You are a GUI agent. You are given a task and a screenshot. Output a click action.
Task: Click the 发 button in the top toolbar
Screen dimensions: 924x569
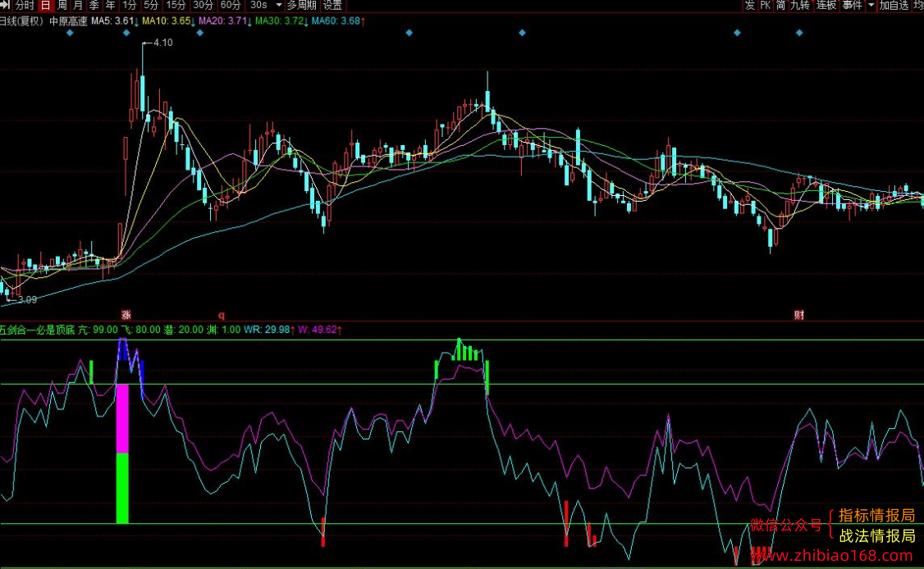[749, 5]
